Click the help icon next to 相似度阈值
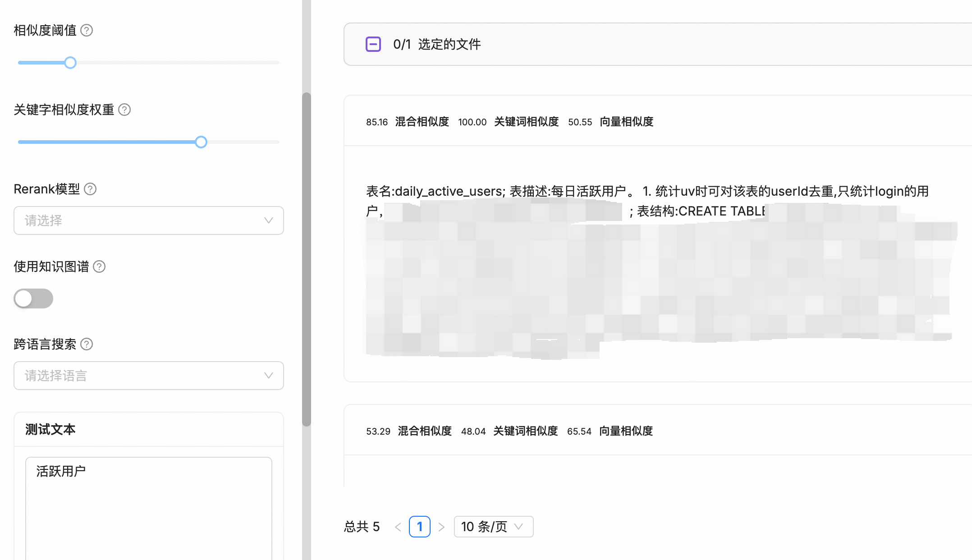The width and height of the screenshot is (972, 560). [x=87, y=30]
